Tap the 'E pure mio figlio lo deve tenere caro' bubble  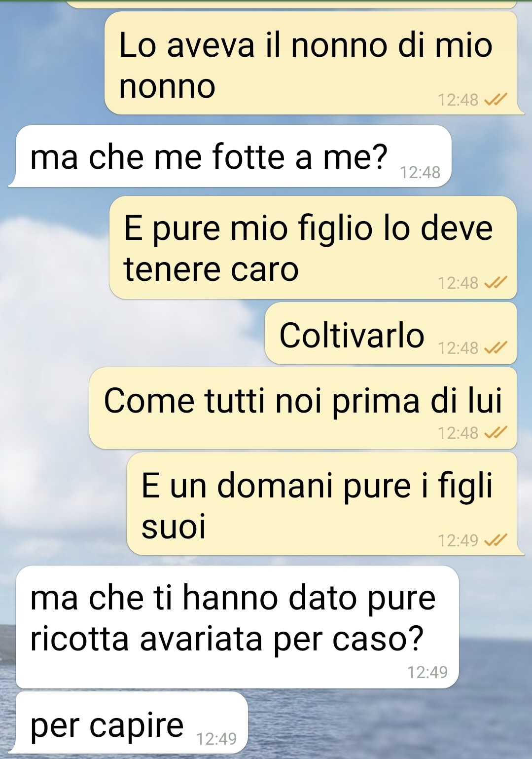tap(313, 248)
